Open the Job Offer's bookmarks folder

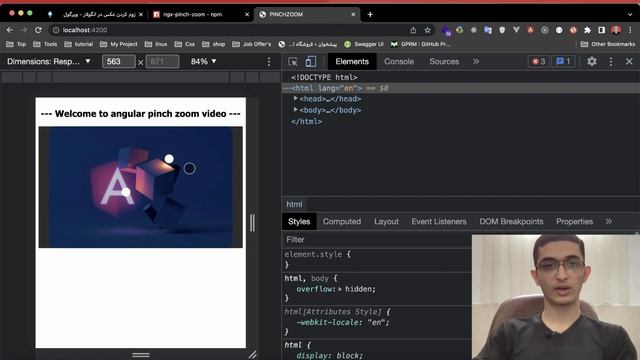point(251,44)
